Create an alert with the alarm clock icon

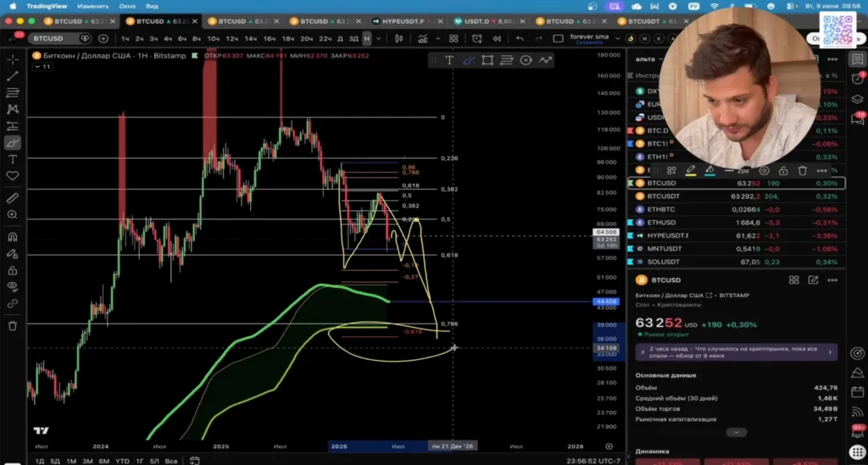point(476,38)
